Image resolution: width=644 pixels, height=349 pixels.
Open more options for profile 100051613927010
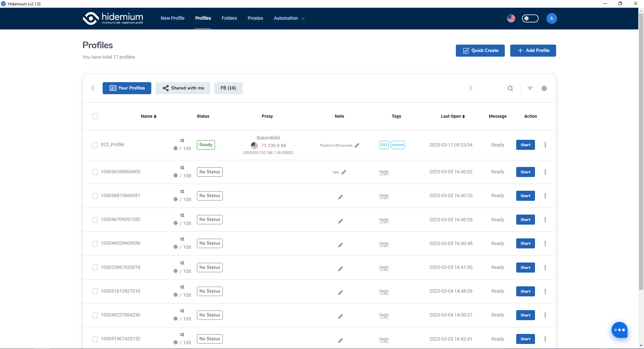pos(545,291)
